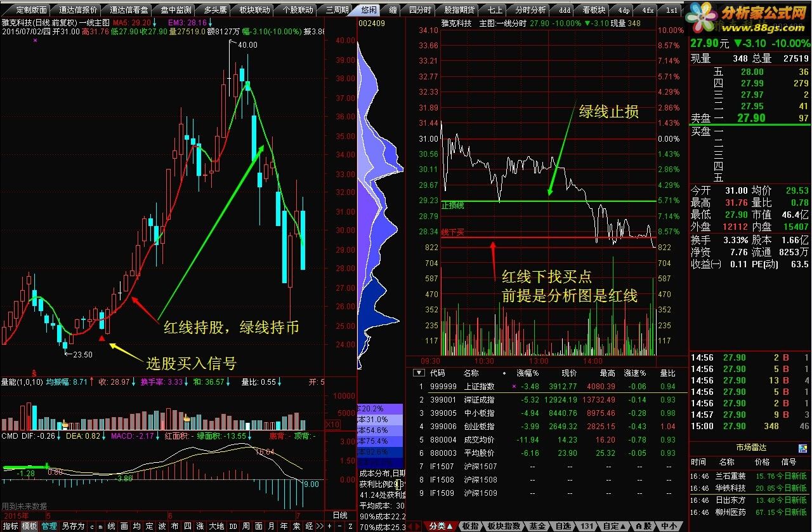Viewport: 812px width, 532px height.
Task: Click the 分析家公式网 logo link
Action: coord(749,18)
